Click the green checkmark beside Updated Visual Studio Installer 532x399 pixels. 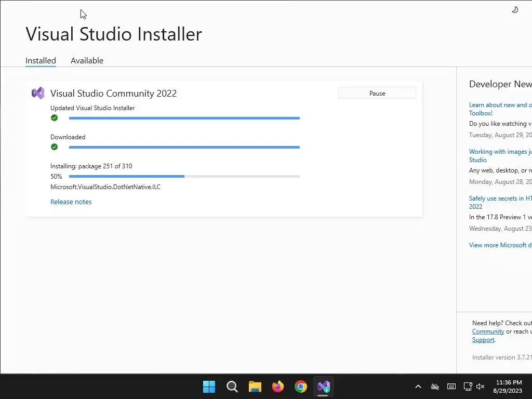[x=54, y=118]
